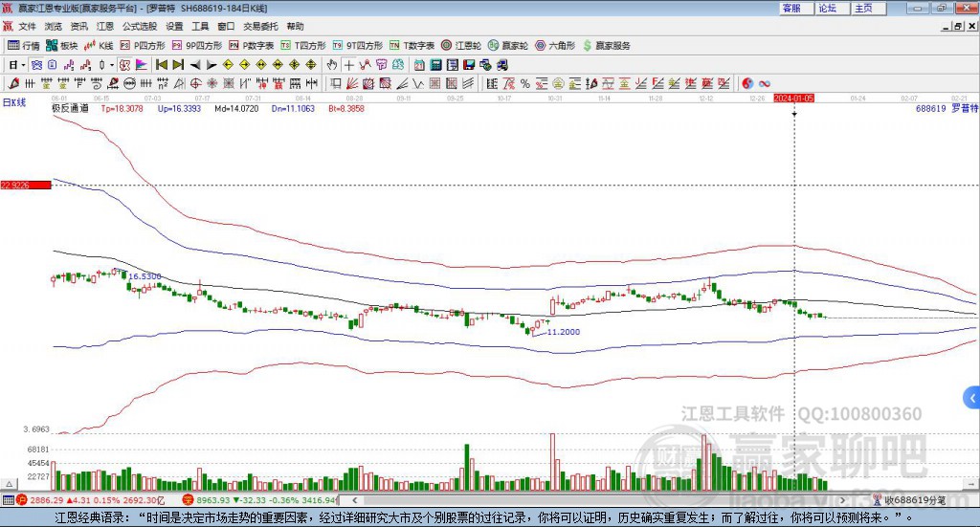Open the 设置 menu

[x=174, y=26]
